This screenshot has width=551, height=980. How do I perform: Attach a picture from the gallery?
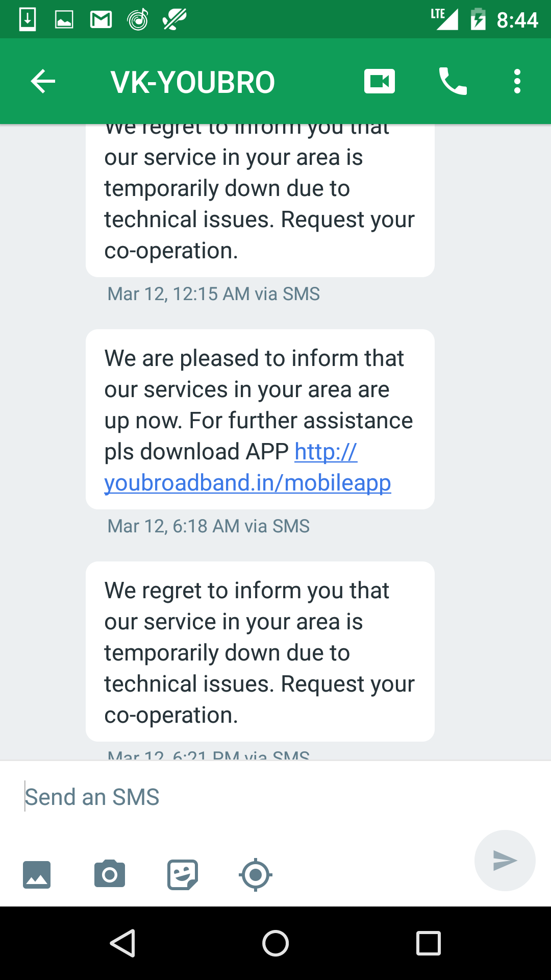tap(37, 875)
